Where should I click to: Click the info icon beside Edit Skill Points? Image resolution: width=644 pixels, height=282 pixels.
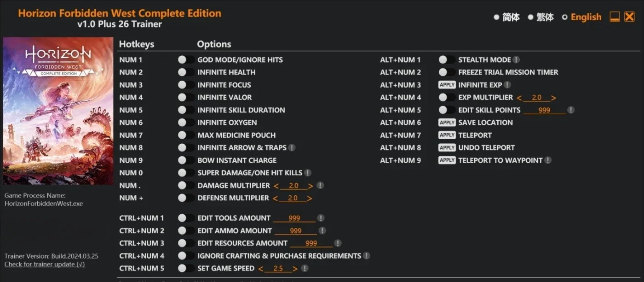571,110
